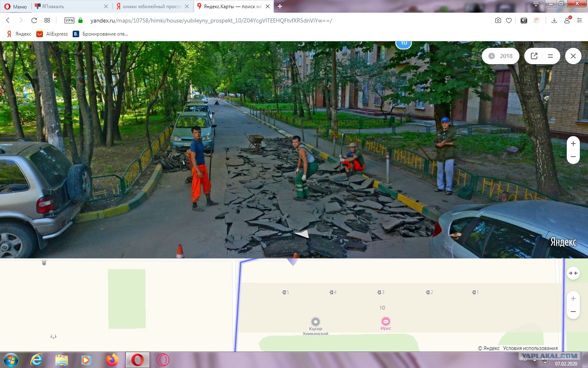
Task: Click building number 10 label on map
Action: tap(382, 308)
